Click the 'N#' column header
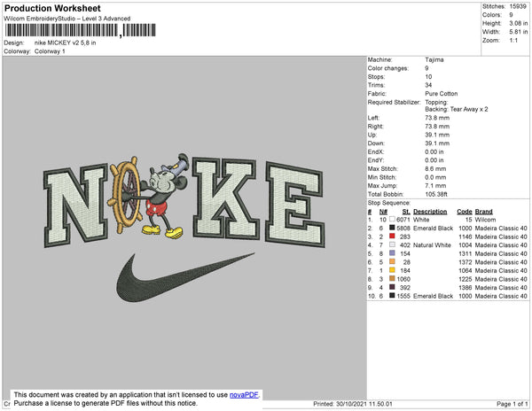Screen dimensions: 532x411 click(x=383, y=212)
